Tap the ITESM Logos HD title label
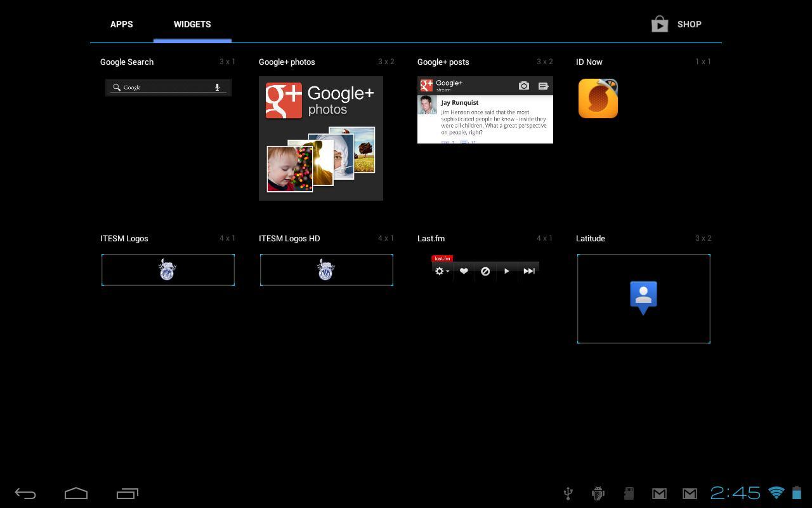812x508 pixels. [x=289, y=238]
